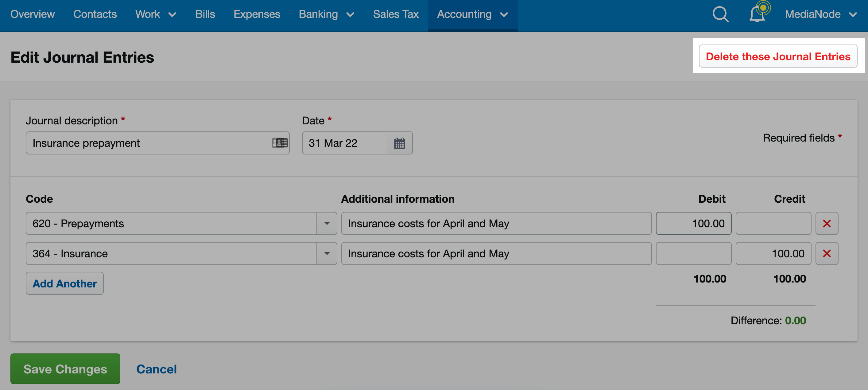Remove the 620 - Prepayments line
Image resolution: width=868 pixels, height=390 pixels.
click(827, 224)
